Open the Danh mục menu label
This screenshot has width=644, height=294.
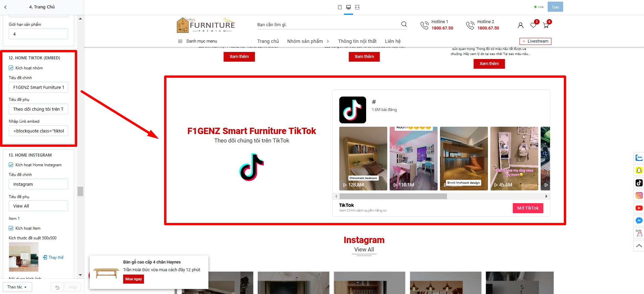point(202,41)
